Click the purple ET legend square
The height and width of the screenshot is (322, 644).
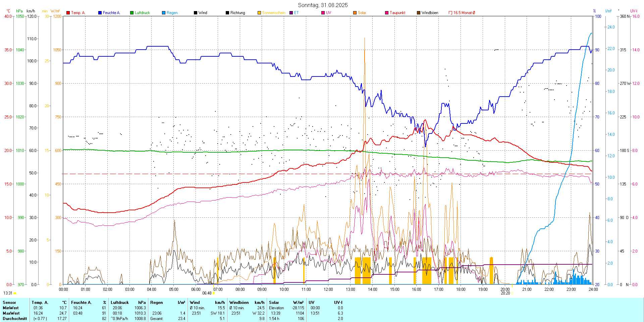point(291,13)
